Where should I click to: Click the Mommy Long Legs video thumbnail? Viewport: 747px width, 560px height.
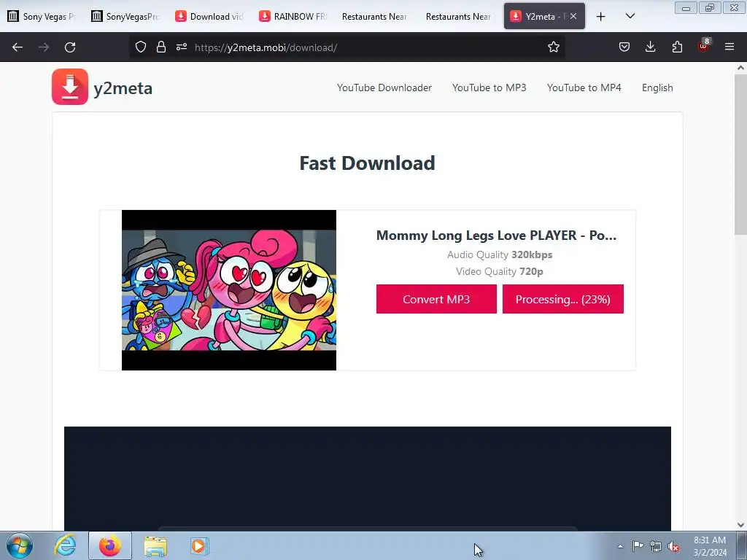(228, 290)
